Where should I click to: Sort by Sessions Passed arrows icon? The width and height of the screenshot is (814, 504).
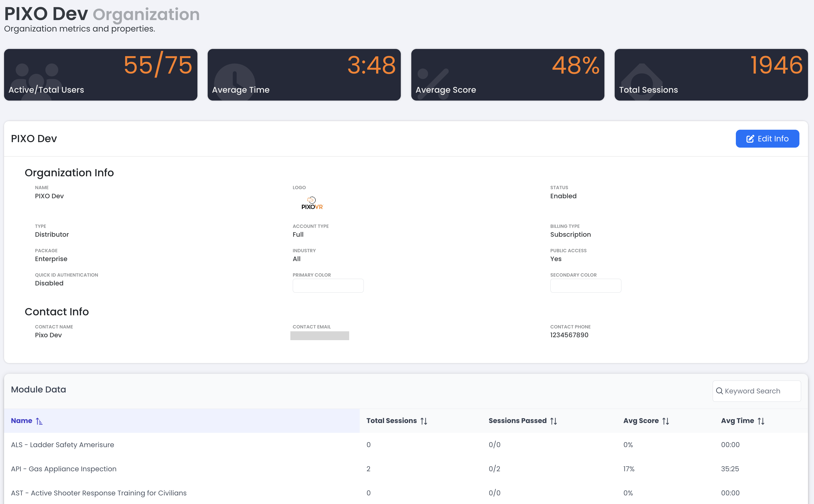click(553, 421)
